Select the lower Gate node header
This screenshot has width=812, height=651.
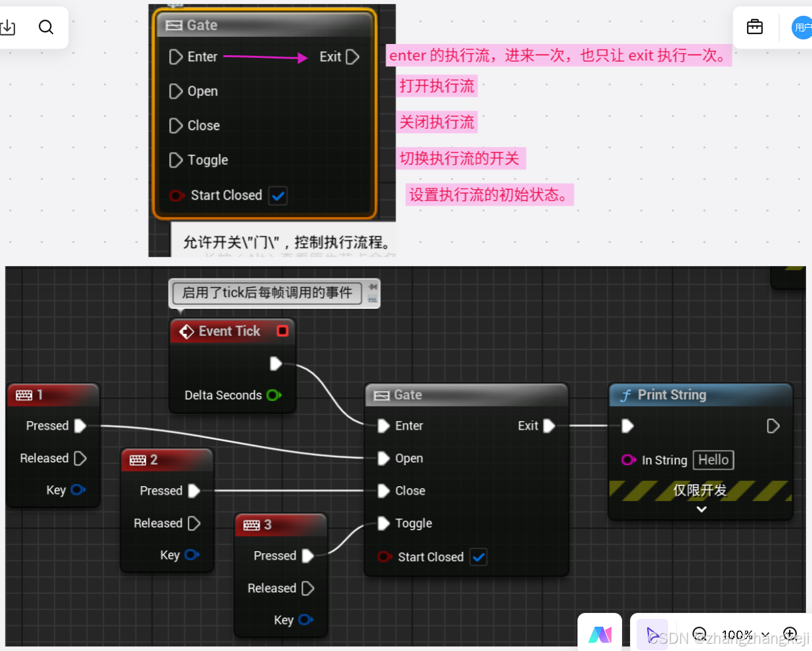(466, 395)
